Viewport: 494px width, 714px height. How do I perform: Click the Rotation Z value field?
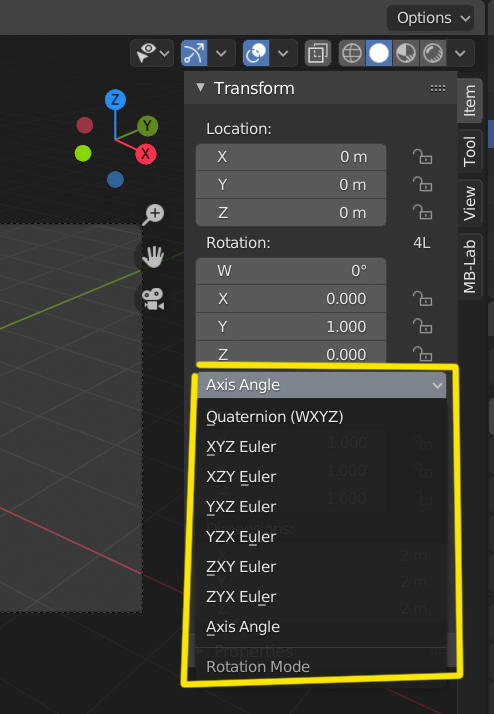[291, 353]
